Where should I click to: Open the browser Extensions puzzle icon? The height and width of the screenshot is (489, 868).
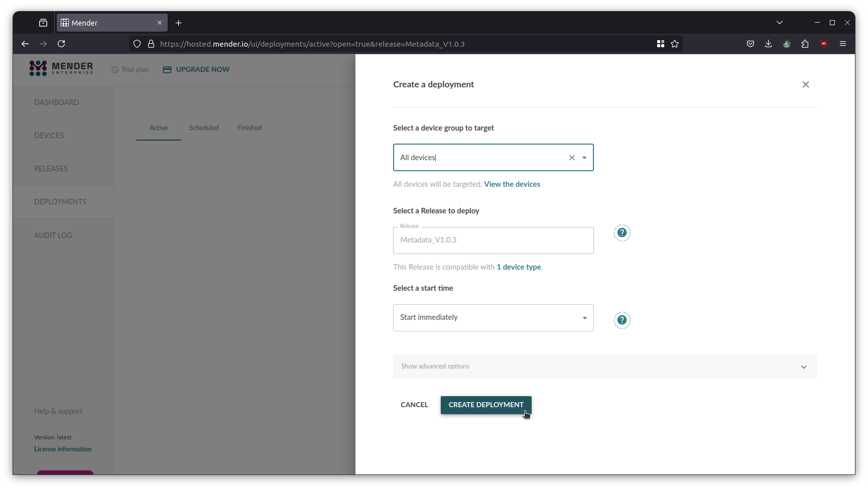pos(805,44)
